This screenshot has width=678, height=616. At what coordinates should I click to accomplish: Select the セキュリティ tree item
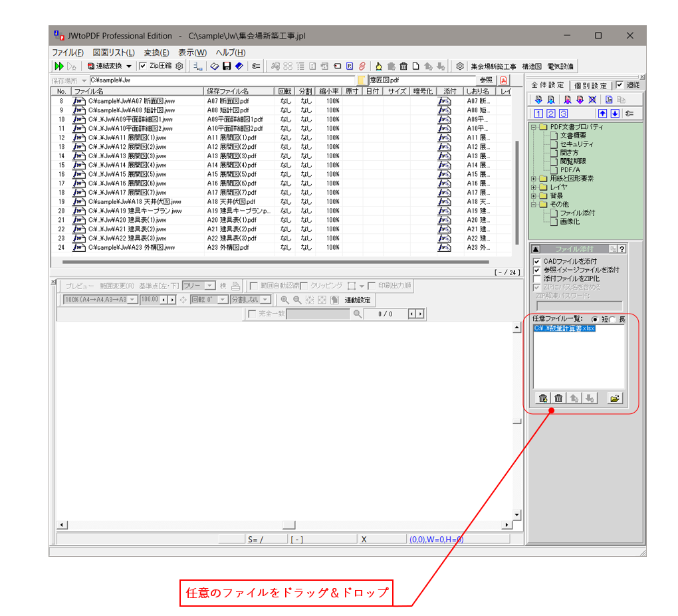point(576,144)
